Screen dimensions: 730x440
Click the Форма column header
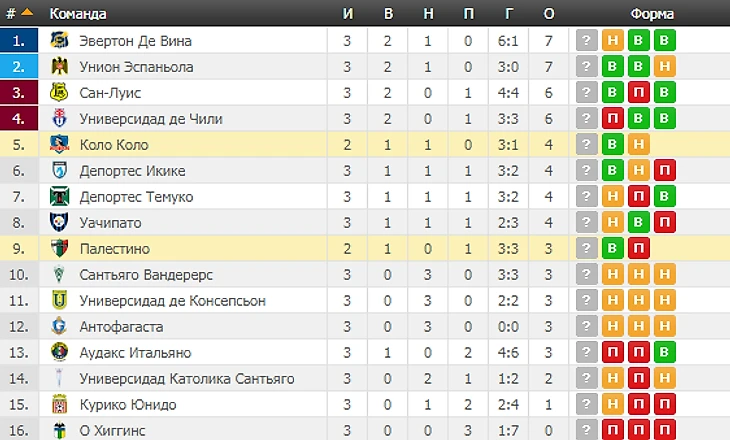(650, 14)
